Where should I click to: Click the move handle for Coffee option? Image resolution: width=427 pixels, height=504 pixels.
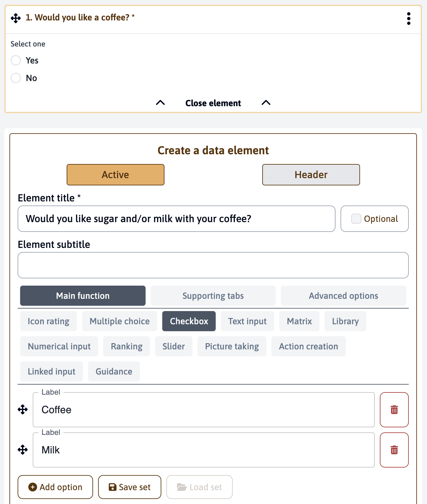(23, 410)
